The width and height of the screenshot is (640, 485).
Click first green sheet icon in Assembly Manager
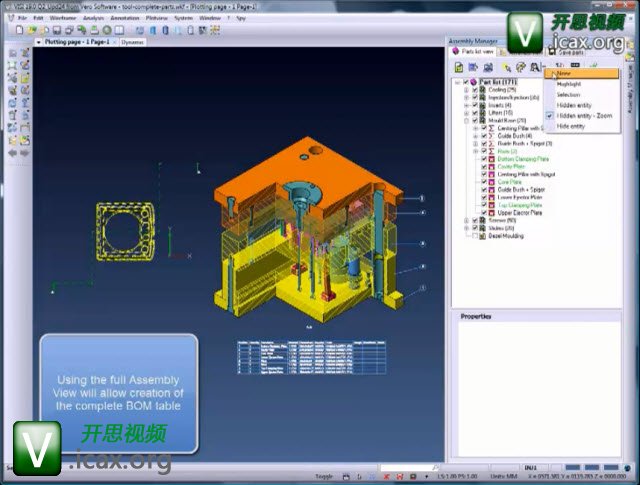click(x=459, y=67)
